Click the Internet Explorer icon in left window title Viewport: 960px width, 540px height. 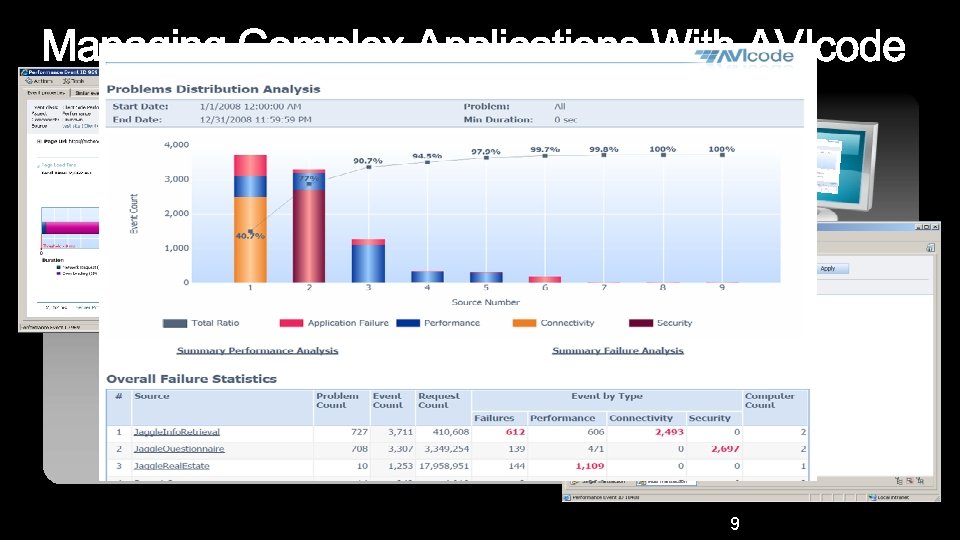point(24,72)
